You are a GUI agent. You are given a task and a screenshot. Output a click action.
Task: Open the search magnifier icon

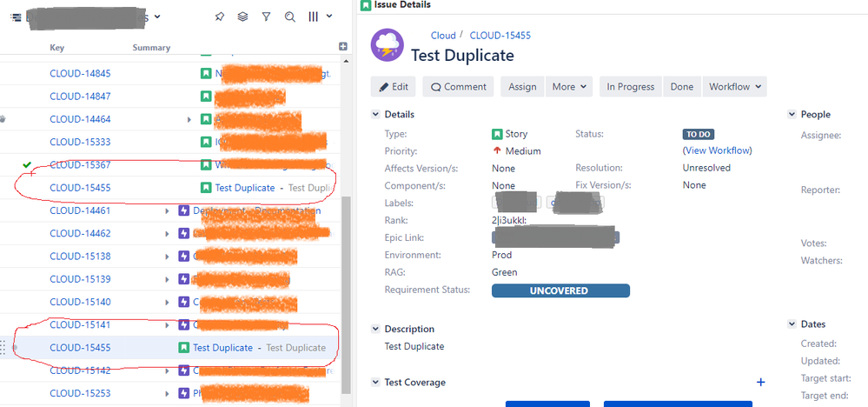289,17
